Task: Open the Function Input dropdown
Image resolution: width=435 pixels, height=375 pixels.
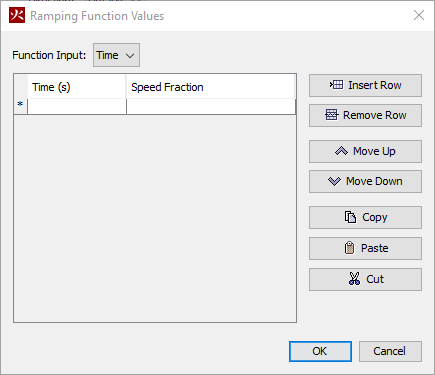Action: click(x=116, y=55)
